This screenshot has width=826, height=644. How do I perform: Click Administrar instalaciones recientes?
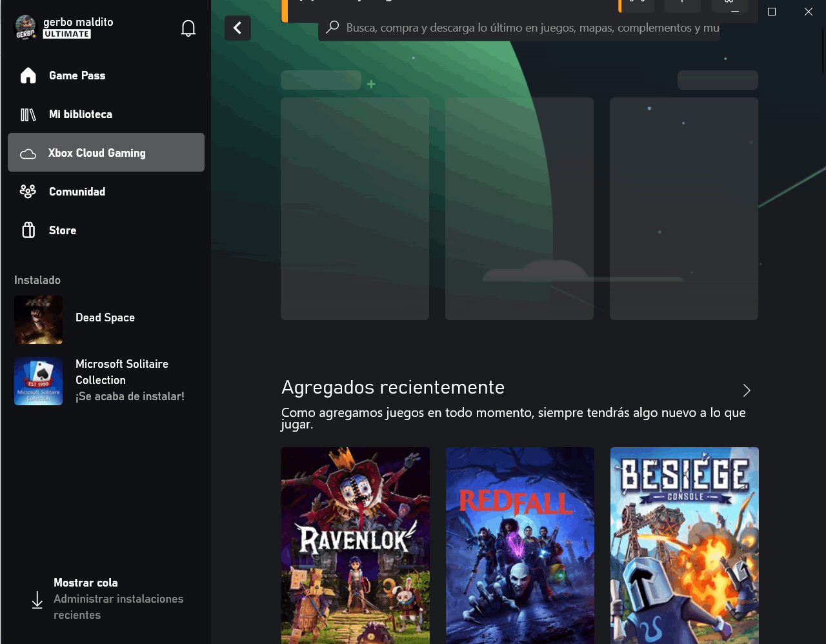119,607
